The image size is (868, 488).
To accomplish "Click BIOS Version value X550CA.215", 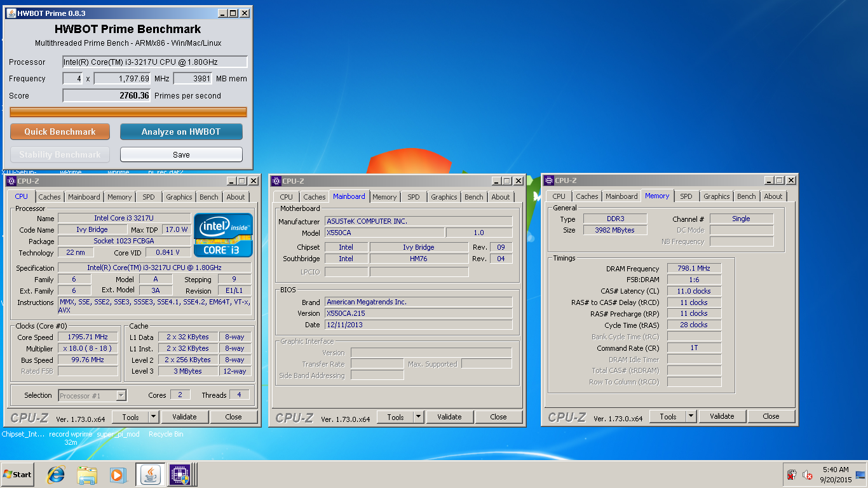I will pyautogui.click(x=418, y=313).
